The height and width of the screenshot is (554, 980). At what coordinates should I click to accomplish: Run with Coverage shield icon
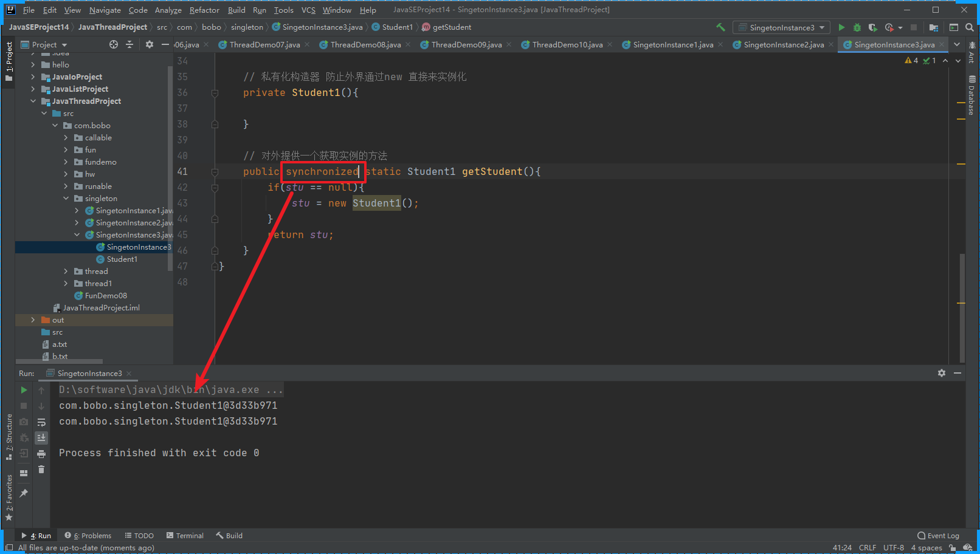coord(873,27)
